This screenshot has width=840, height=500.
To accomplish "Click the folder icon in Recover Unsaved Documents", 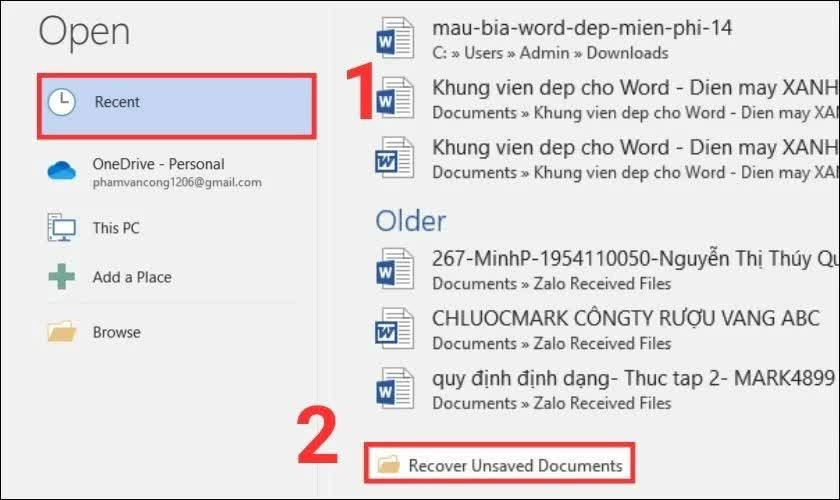I will click(x=388, y=464).
